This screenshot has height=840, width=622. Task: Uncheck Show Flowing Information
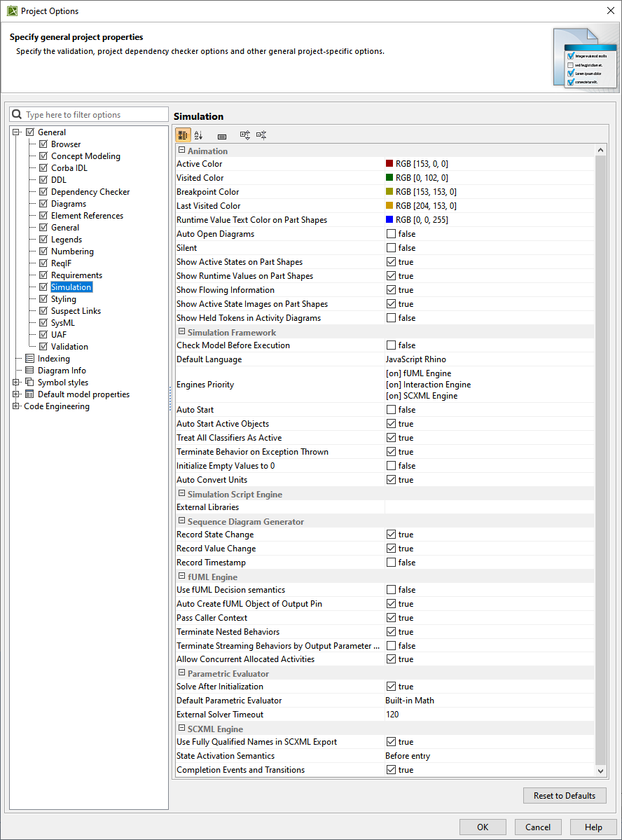[391, 290]
